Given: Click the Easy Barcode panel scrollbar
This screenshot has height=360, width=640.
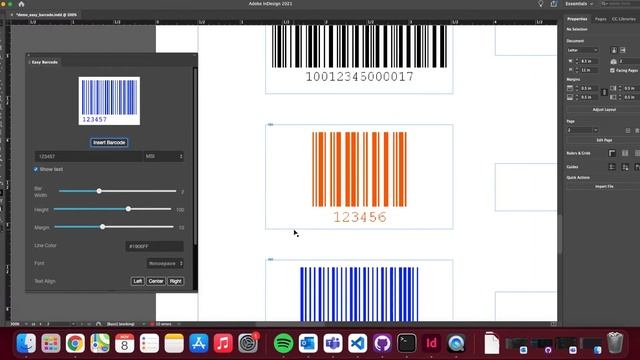Looking at the screenshot, I should point(195,157).
